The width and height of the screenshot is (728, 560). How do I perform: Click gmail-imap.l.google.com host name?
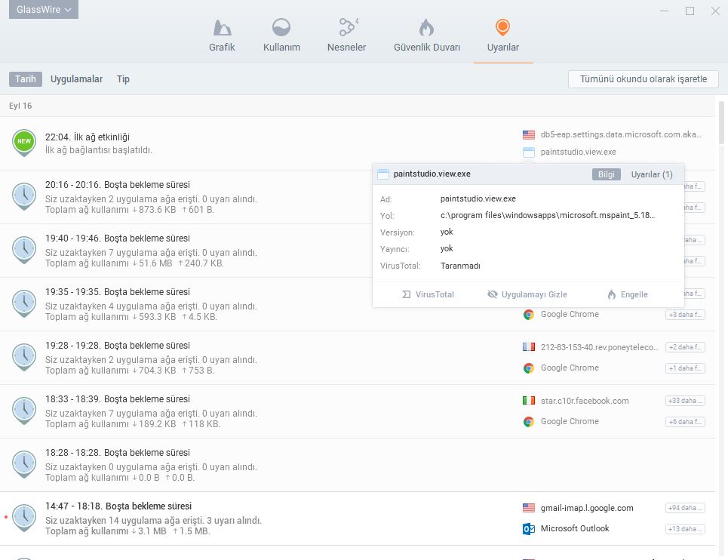click(587, 508)
